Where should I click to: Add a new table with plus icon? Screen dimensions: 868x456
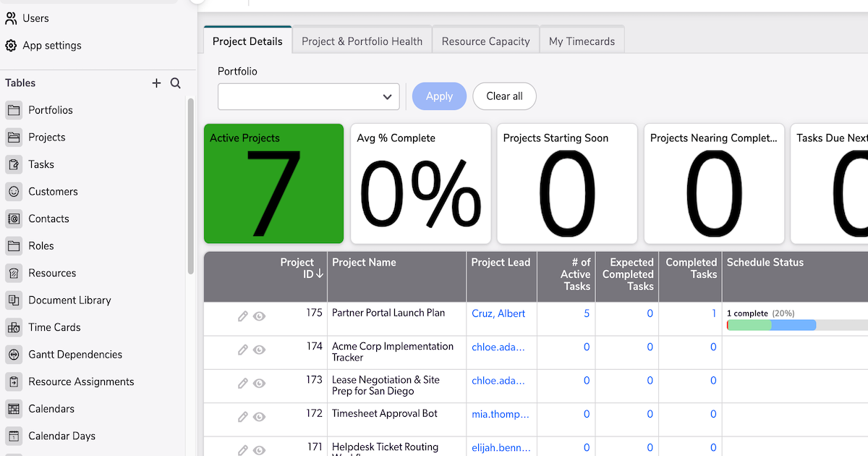156,83
